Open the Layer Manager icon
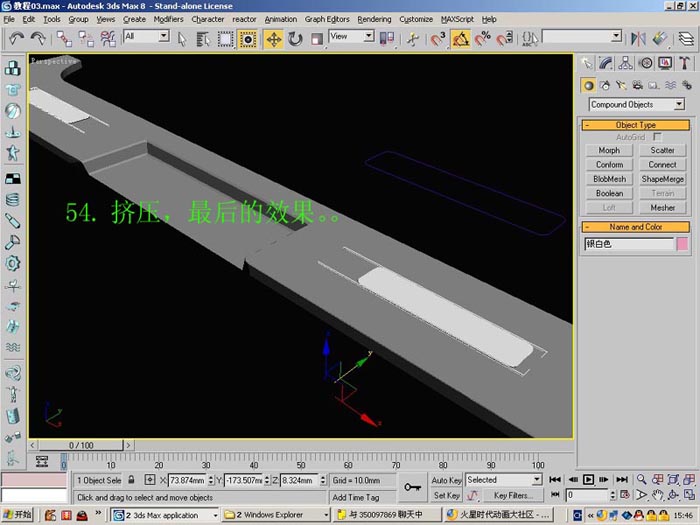This screenshot has height=525, width=700. point(686,39)
